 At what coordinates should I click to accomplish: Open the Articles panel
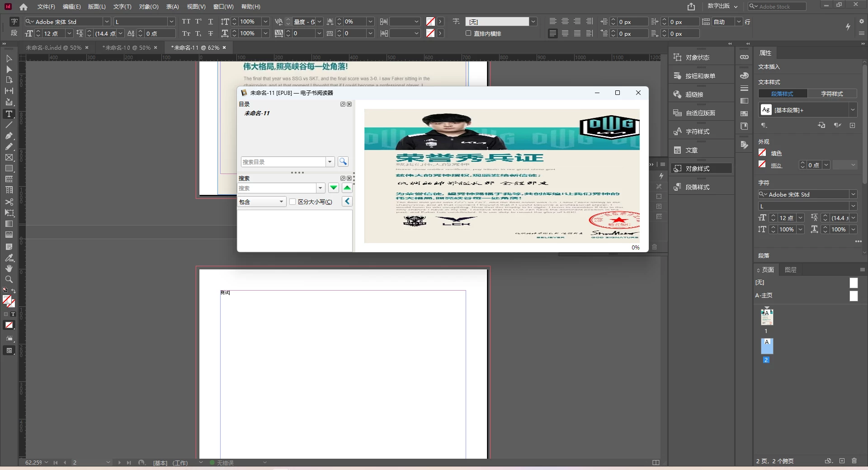pos(701,150)
